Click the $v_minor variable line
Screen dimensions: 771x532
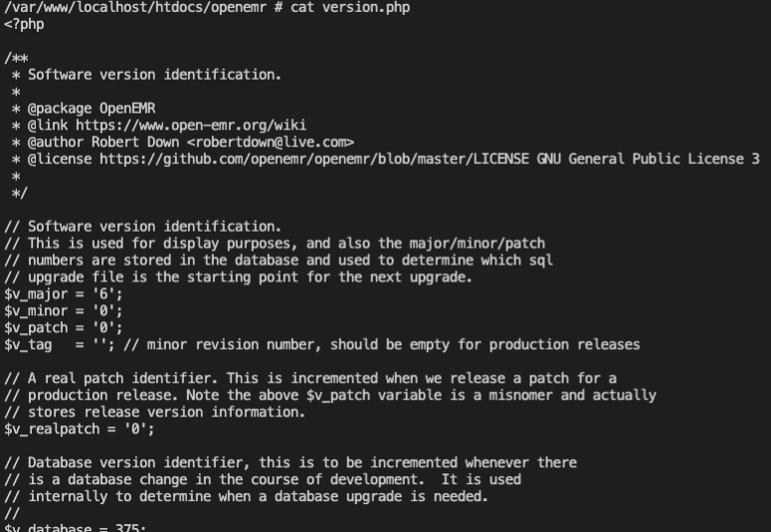click(x=64, y=310)
